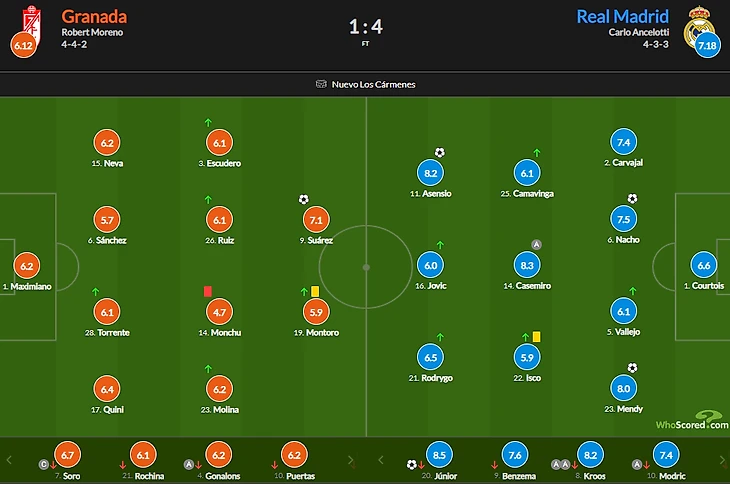The image size is (730, 484).
Task: Show next Real Madrid substitutes chevron
Action: (x=723, y=460)
